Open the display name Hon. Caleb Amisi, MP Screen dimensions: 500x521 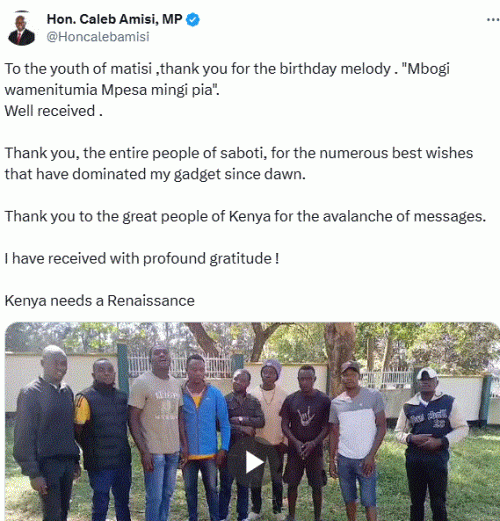pos(114,19)
